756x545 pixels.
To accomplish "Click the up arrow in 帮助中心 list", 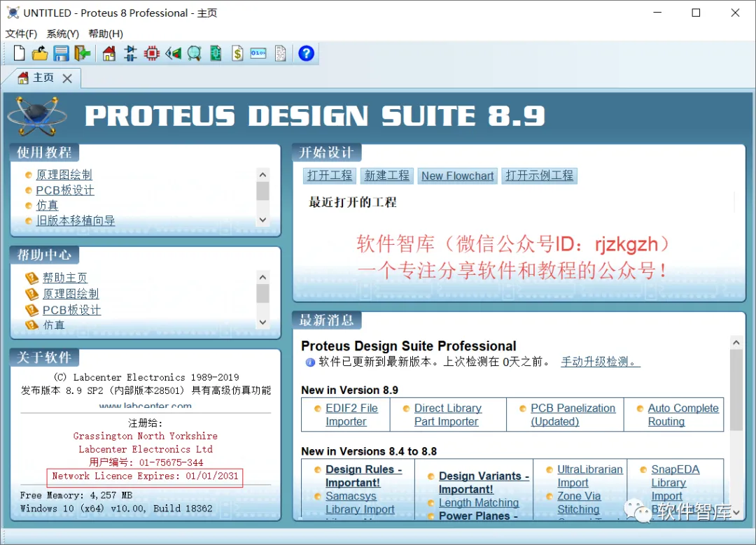I will pyautogui.click(x=262, y=277).
